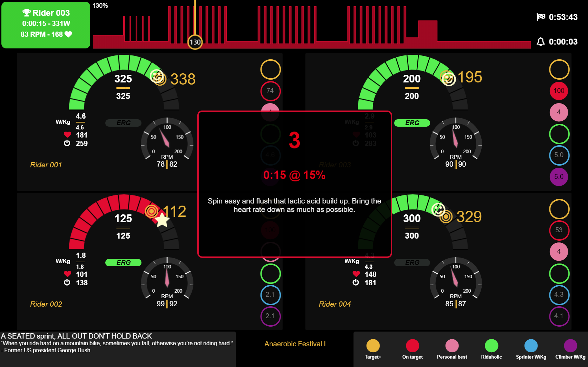Click the Personal best pink legend swatch
This screenshot has height=367, width=588.
[452, 346]
